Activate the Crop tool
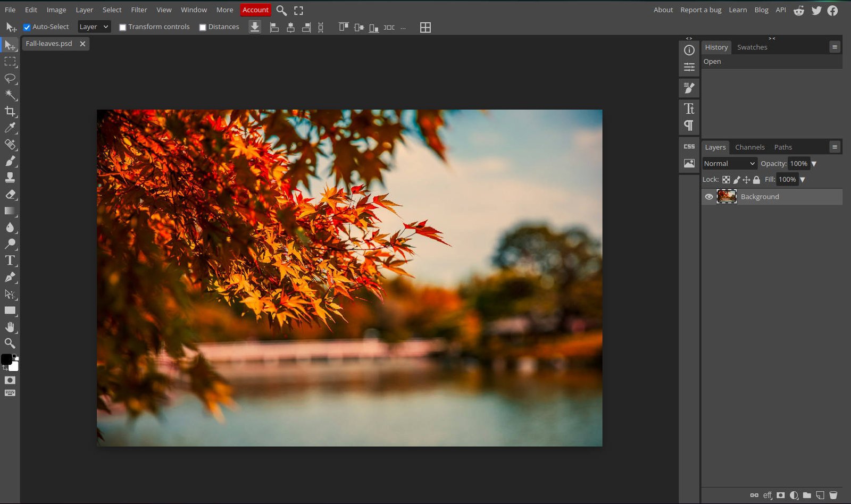The height and width of the screenshot is (504, 851). 10,112
